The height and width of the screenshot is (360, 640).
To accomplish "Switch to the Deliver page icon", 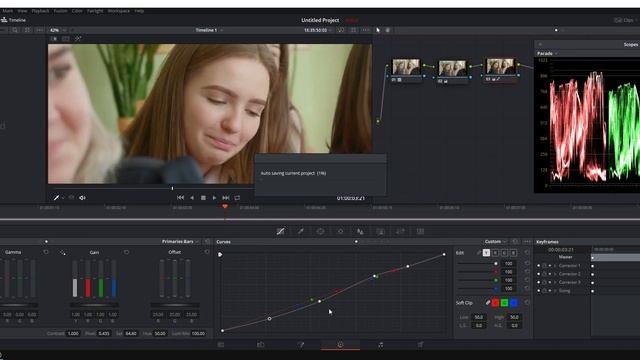I will [420, 345].
